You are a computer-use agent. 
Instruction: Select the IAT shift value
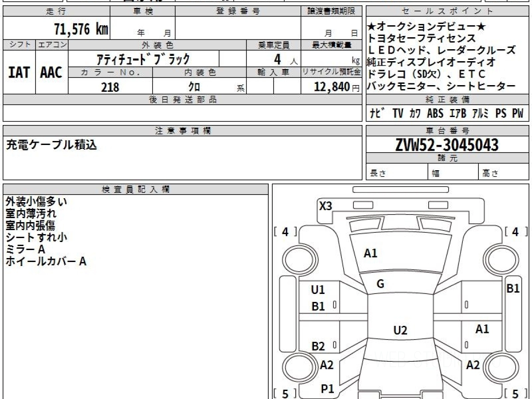click(x=19, y=73)
